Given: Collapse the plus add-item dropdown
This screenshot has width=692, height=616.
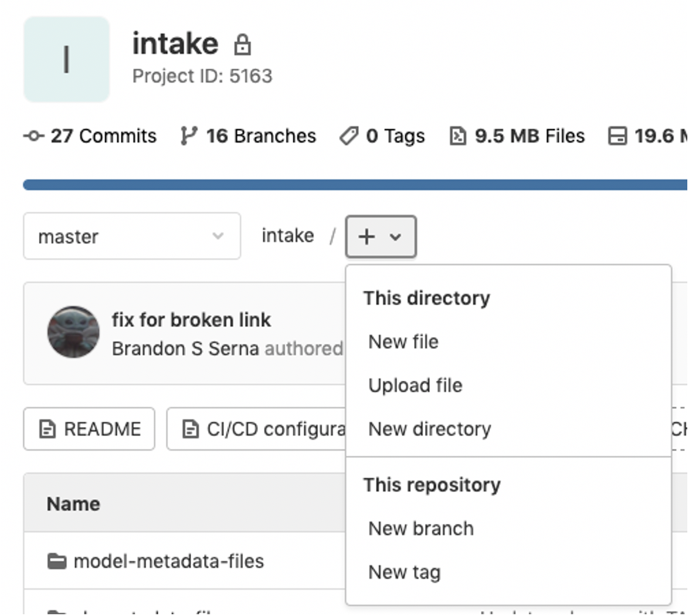Looking at the screenshot, I should [381, 237].
